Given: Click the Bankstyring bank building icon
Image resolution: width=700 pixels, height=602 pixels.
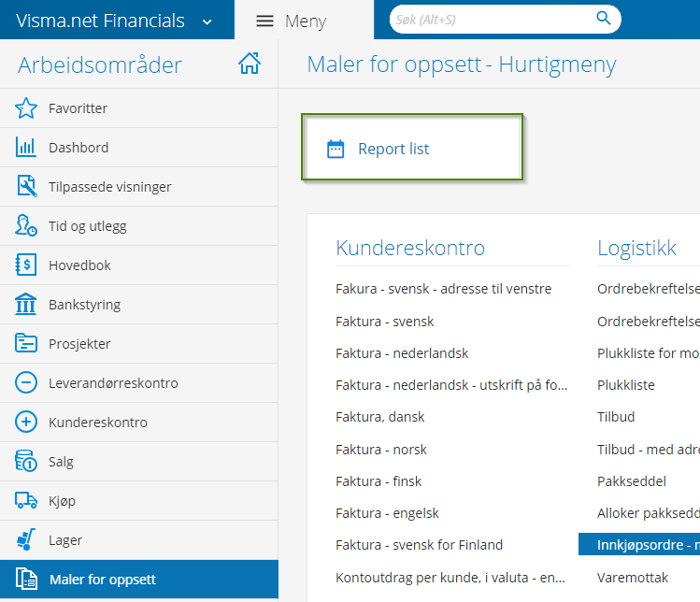Looking at the screenshot, I should click(26, 305).
